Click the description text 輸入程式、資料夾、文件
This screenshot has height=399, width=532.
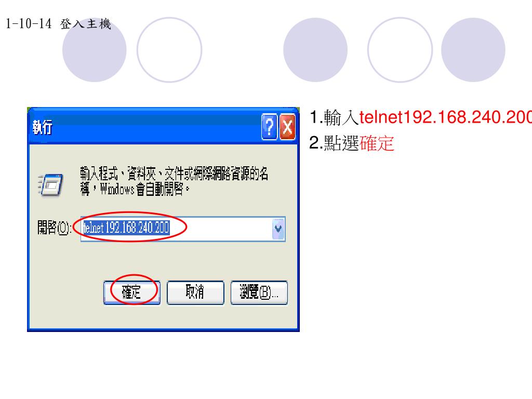pyautogui.click(x=174, y=181)
